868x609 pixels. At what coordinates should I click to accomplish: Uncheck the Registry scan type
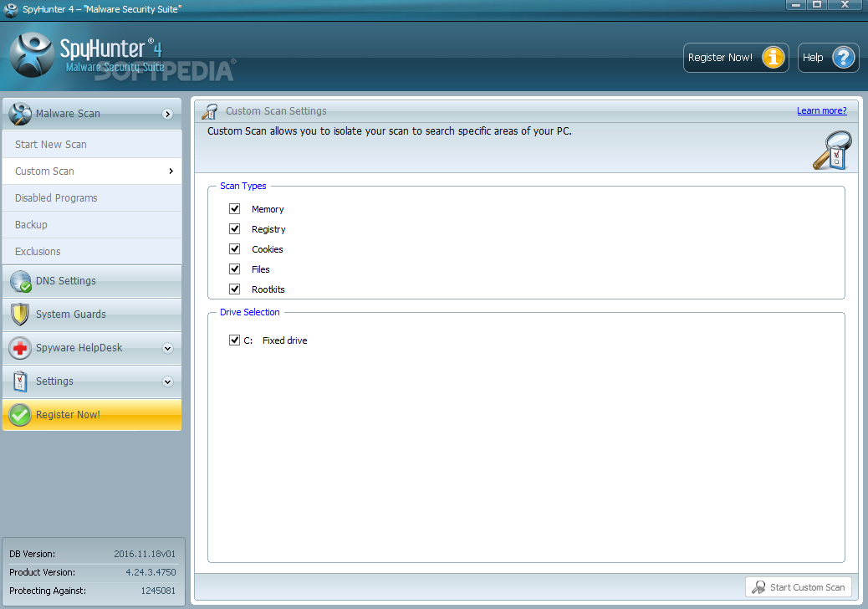coord(235,228)
